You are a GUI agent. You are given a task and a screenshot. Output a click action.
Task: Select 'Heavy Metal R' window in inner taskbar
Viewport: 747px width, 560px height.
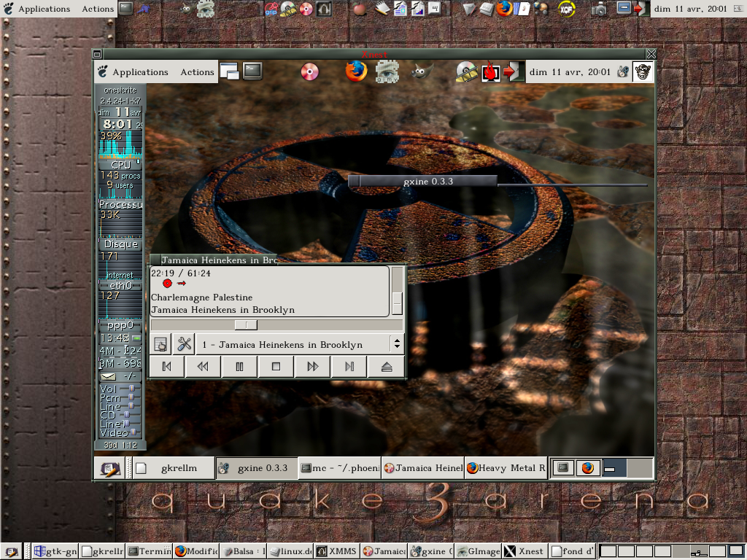(506, 468)
